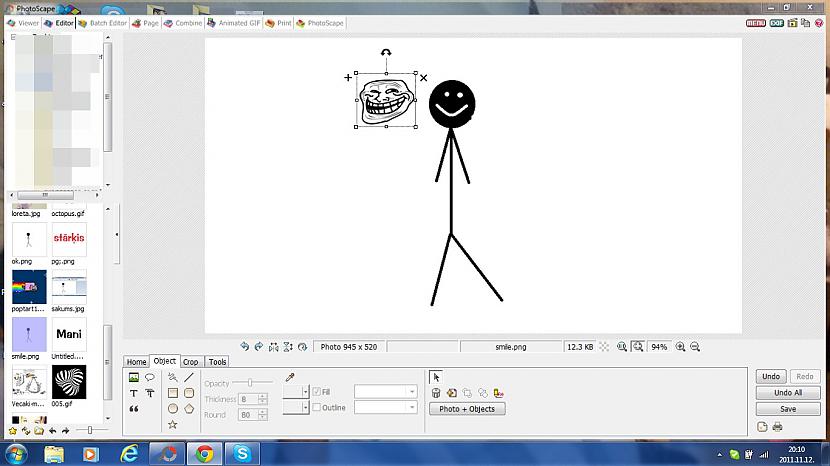Click the clockwise rotate arrow icon
Image resolution: width=830 pixels, height=466 pixels.
click(258, 346)
